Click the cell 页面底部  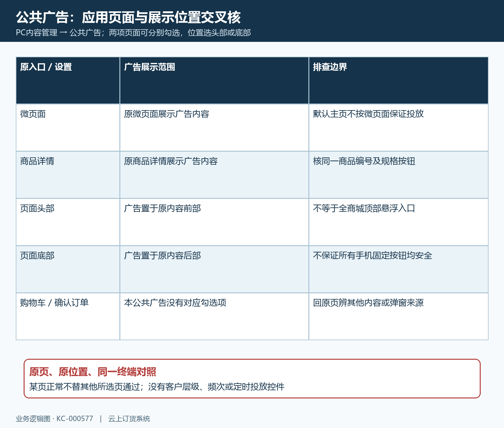point(68,269)
